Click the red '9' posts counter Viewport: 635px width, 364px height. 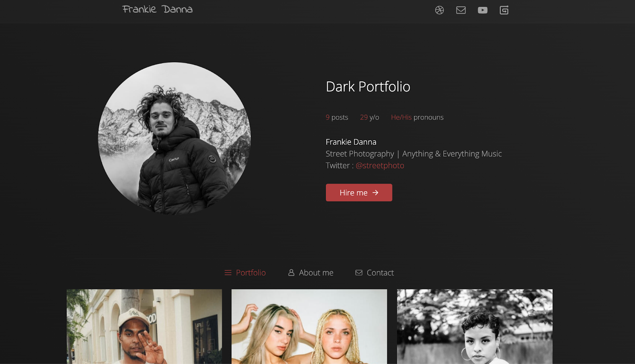click(x=327, y=117)
